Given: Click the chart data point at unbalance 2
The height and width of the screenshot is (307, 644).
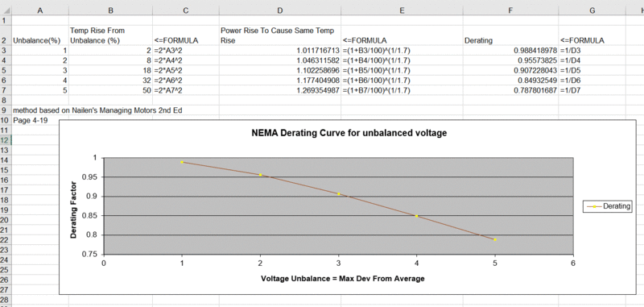Looking at the screenshot, I should tap(260, 175).
